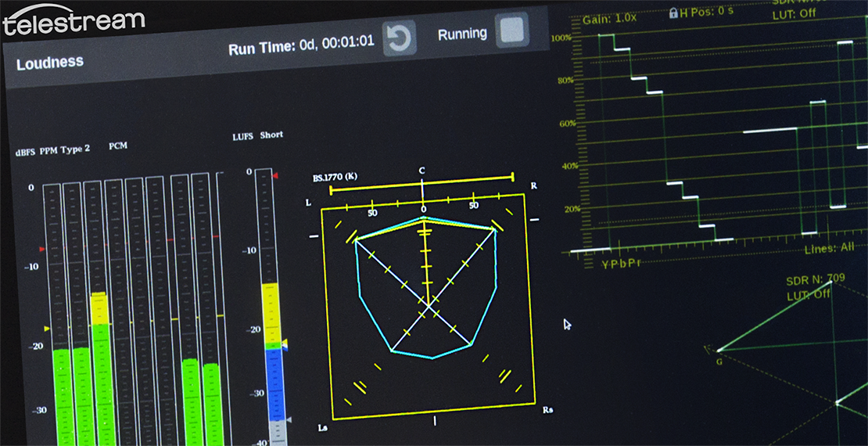Click the Telestream logo
The width and height of the screenshot is (868, 446).
tap(74, 21)
